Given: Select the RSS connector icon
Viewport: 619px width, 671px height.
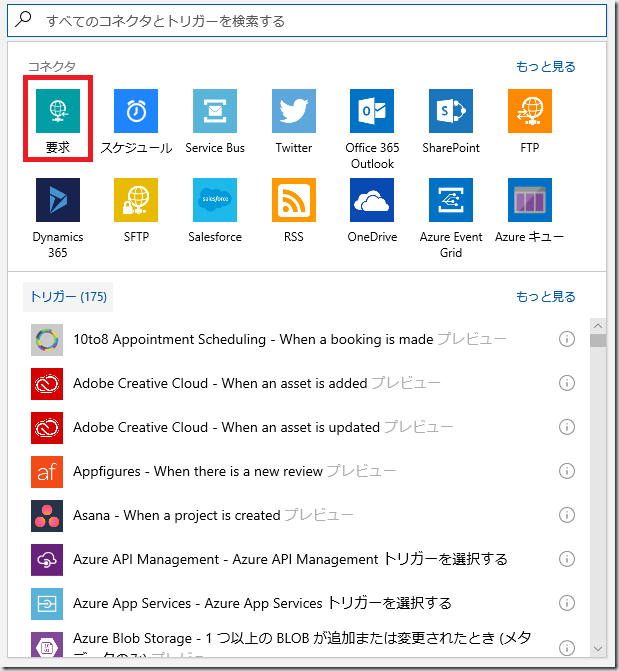Looking at the screenshot, I should [x=294, y=200].
